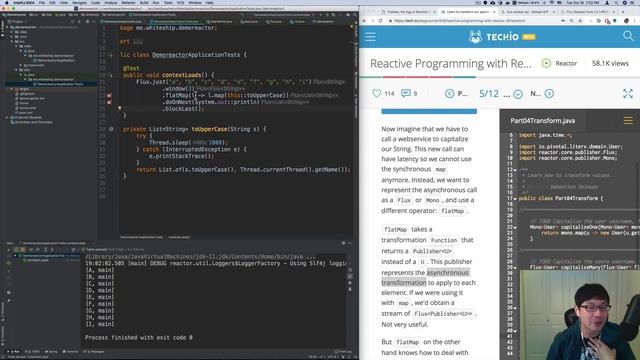Open the Apple menu

click(x=7, y=2)
